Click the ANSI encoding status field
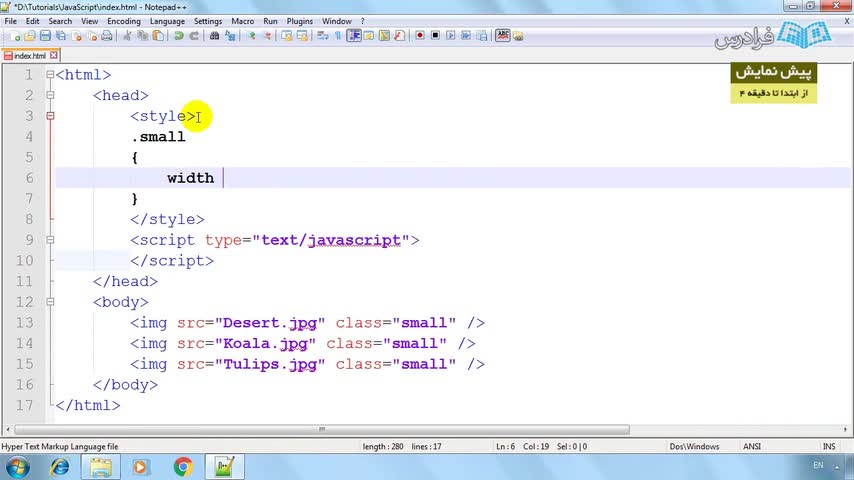Screen dimensions: 854x480 pos(752,446)
